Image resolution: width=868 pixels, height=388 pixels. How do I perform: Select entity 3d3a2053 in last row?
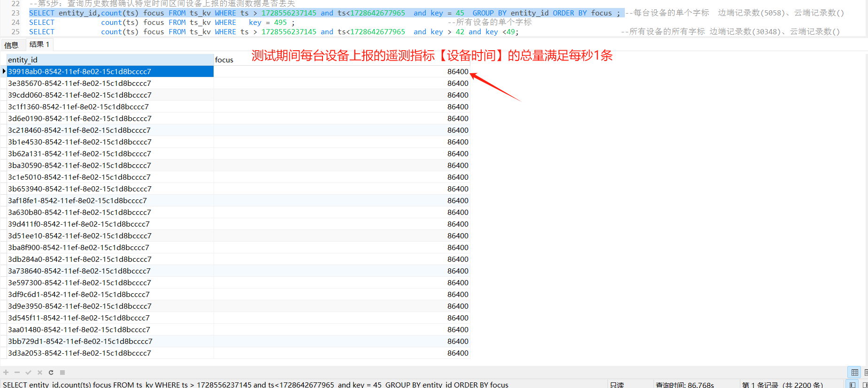click(80, 353)
